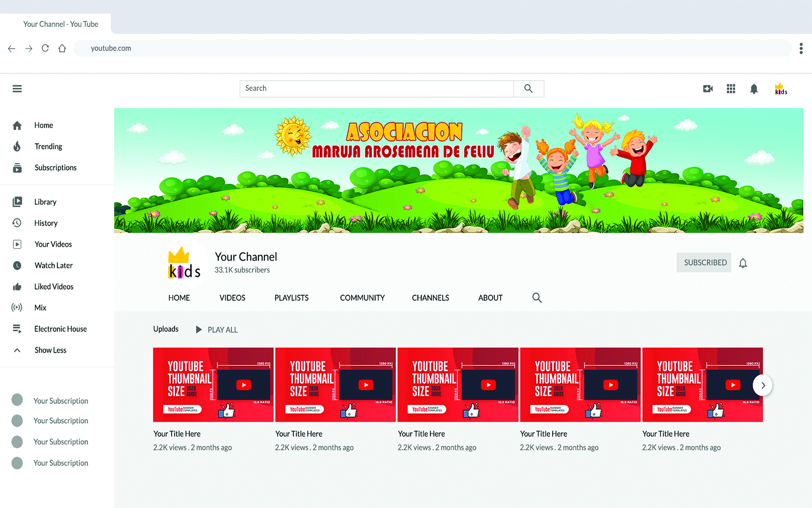This screenshot has width=812, height=508.
Task: Click the create video camera icon
Action: click(x=708, y=89)
